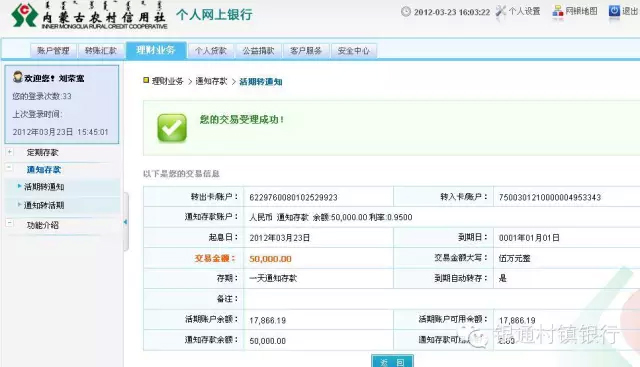Open the 客户服务 tab

(306, 51)
